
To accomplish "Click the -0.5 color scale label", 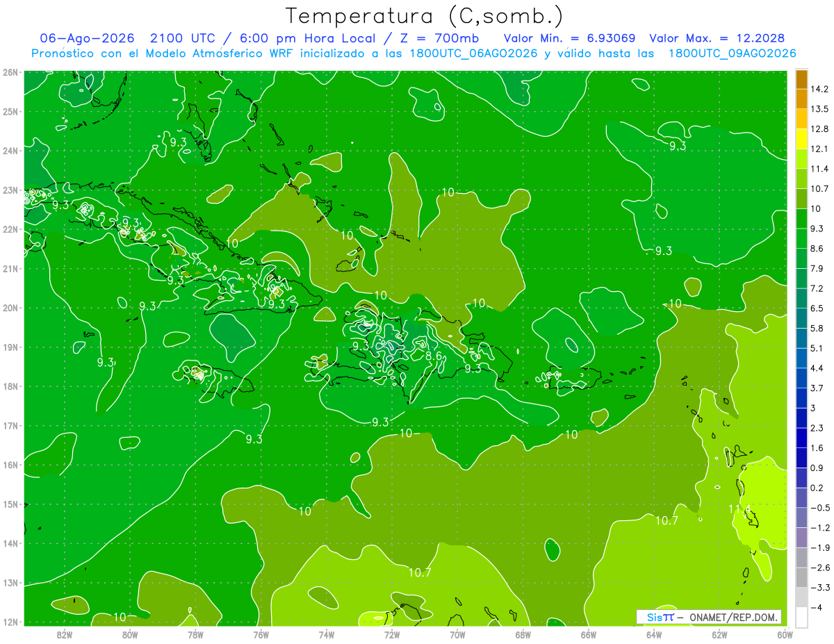I will [x=819, y=507].
